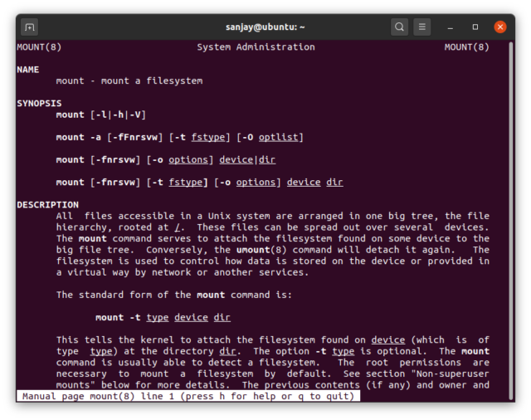Click the SYNOPSIS section heading
The width and height of the screenshot is (531, 420).
click(38, 104)
